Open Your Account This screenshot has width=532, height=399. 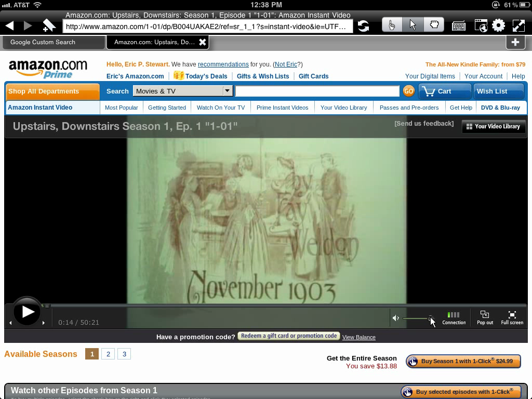click(x=483, y=76)
